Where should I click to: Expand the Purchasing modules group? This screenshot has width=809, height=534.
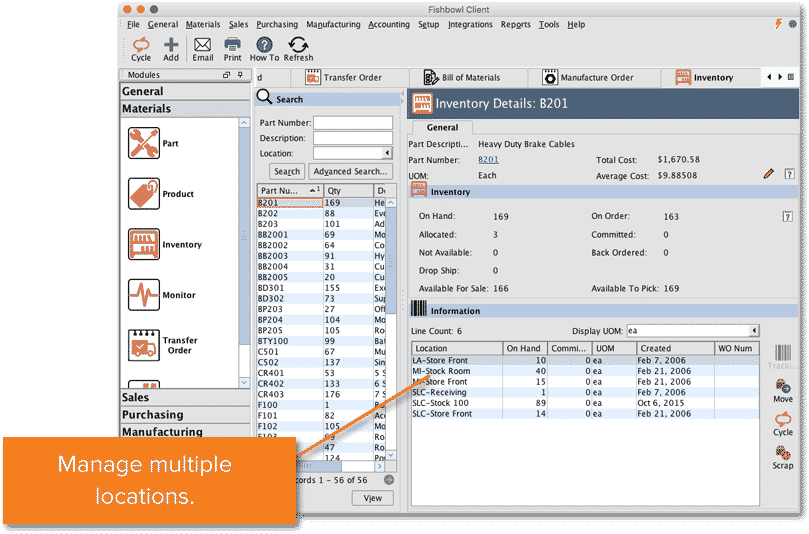click(185, 415)
